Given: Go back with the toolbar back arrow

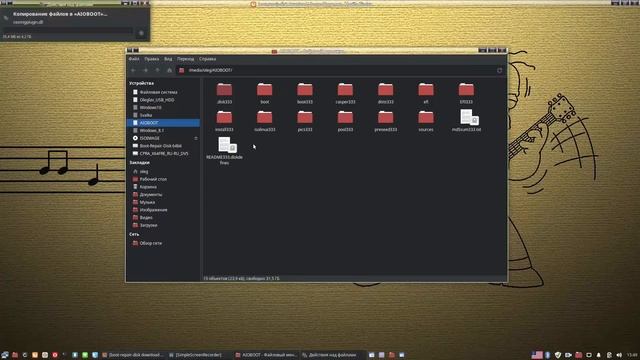Looking at the screenshot, I should pyautogui.click(x=133, y=70).
